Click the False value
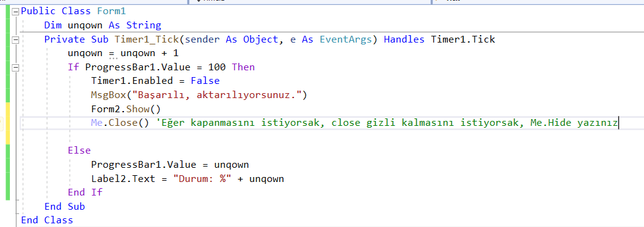 (x=205, y=81)
